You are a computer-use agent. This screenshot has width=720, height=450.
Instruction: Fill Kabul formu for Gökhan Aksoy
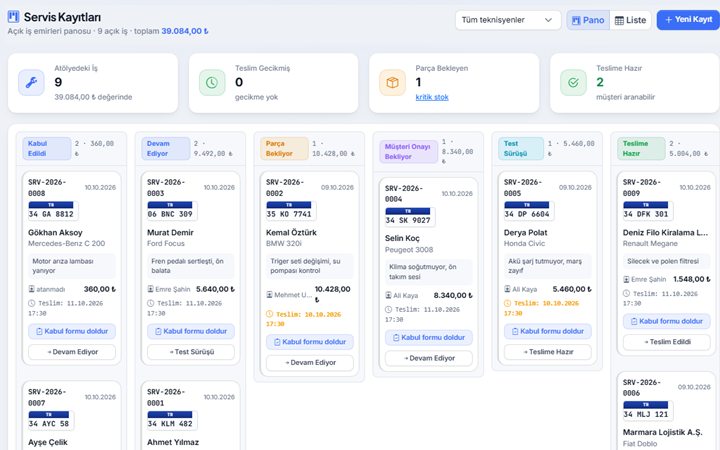click(72, 331)
